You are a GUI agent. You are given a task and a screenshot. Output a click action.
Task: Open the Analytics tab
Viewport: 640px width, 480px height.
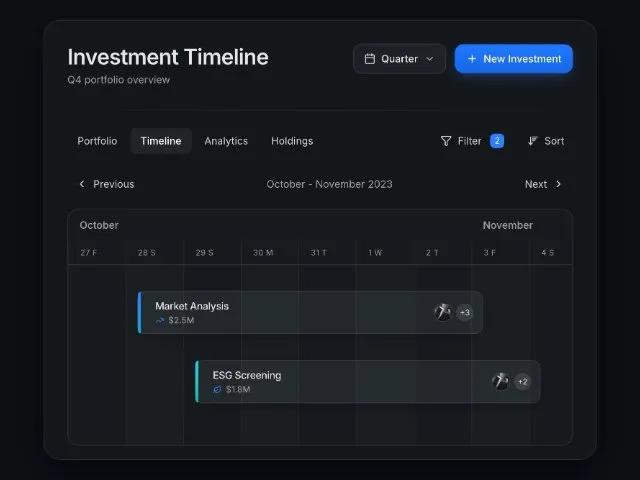point(226,141)
